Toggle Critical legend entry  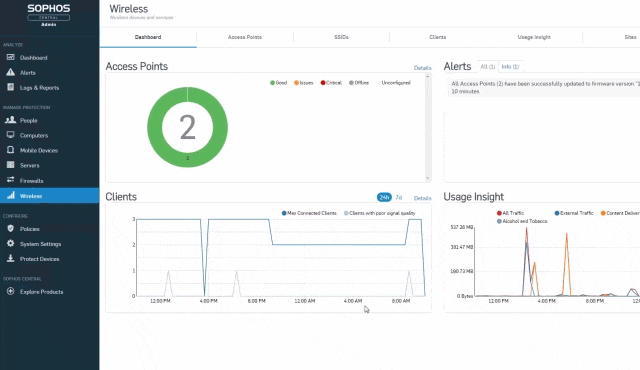(x=331, y=83)
